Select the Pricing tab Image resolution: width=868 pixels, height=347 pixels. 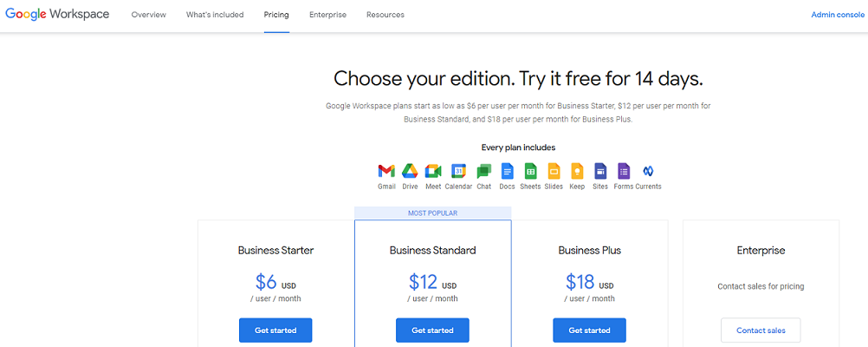276,15
